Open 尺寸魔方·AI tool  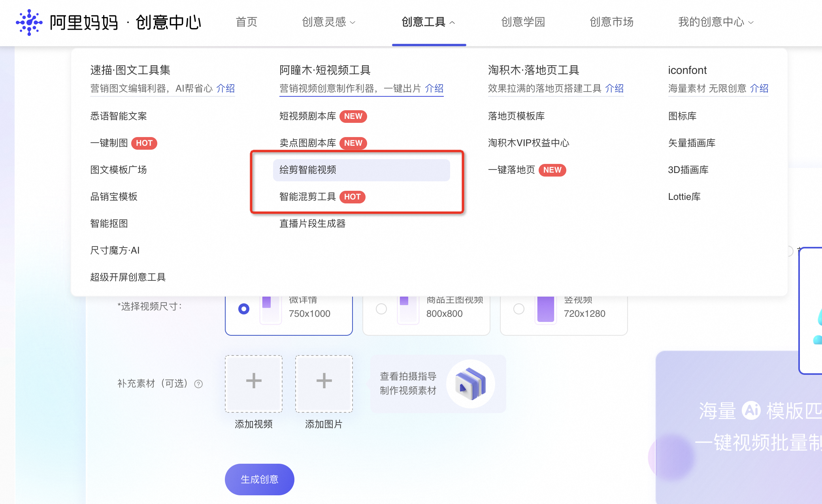click(x=115, y=250)
